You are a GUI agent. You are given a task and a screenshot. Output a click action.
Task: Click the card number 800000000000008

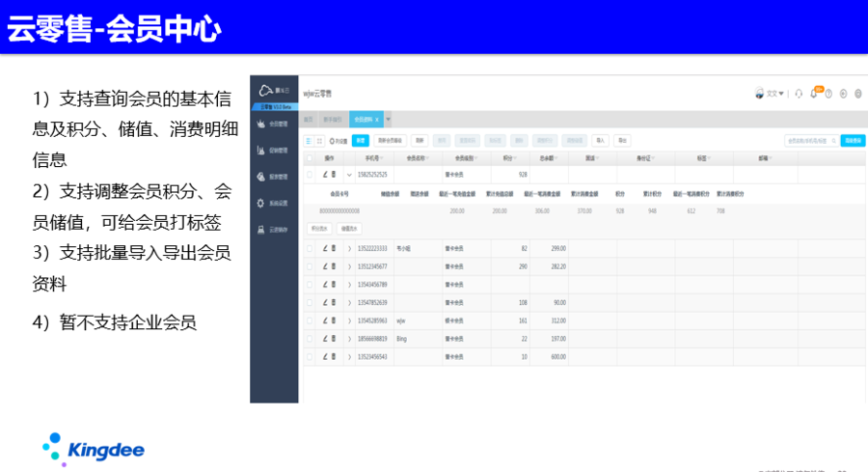click(x=339, y=211)
